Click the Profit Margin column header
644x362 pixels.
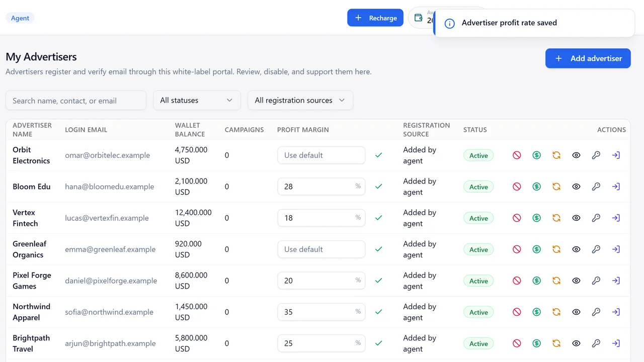pyautogui.click(x=303, y=130)
